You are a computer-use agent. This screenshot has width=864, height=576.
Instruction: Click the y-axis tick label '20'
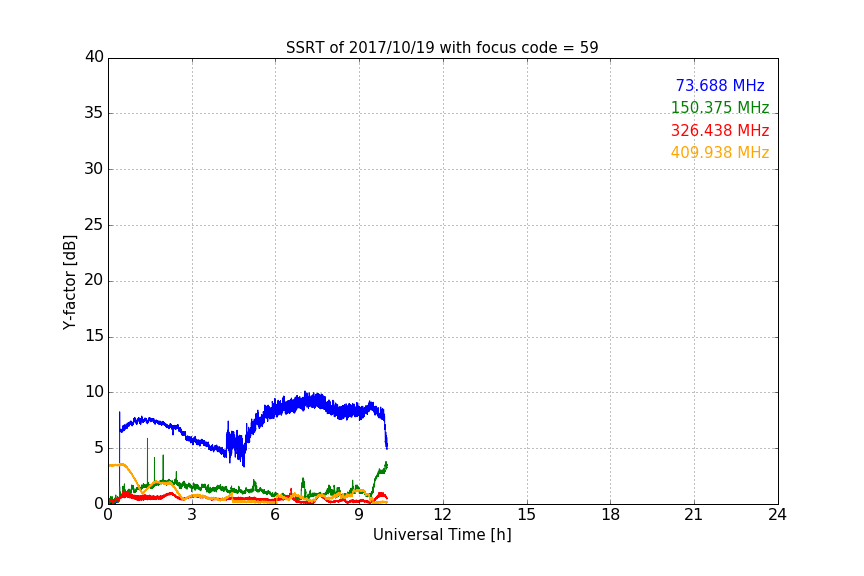point(94,281)
